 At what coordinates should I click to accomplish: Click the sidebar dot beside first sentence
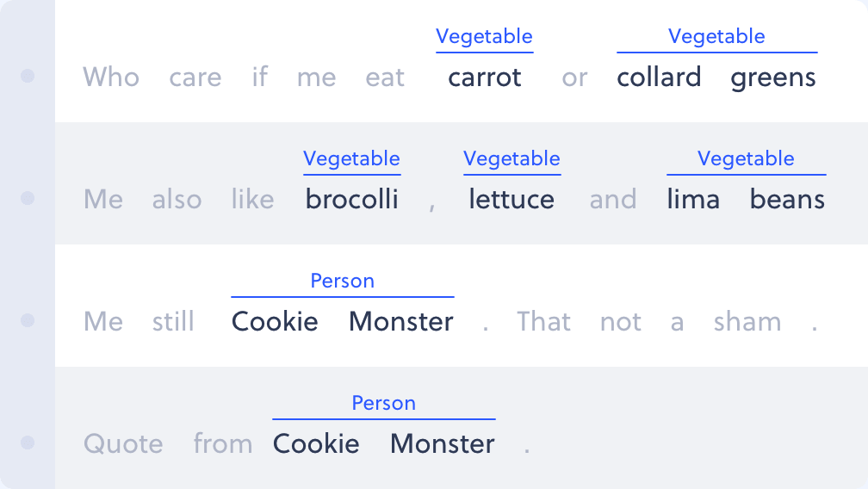tap(28, 76)
